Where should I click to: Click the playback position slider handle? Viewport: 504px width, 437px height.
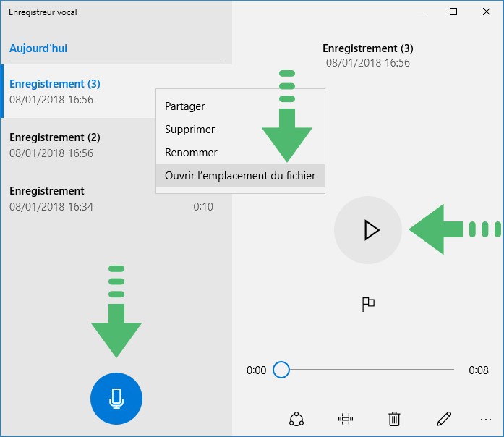click(281, 370)
